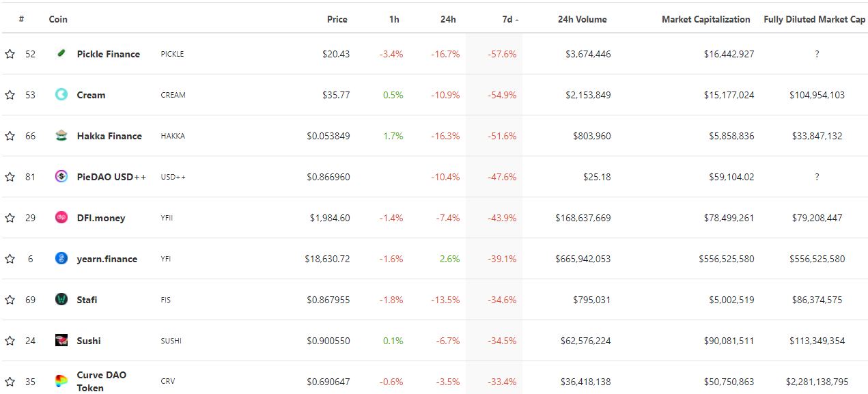Sort by the Coin column header

(x=58, y=19)
